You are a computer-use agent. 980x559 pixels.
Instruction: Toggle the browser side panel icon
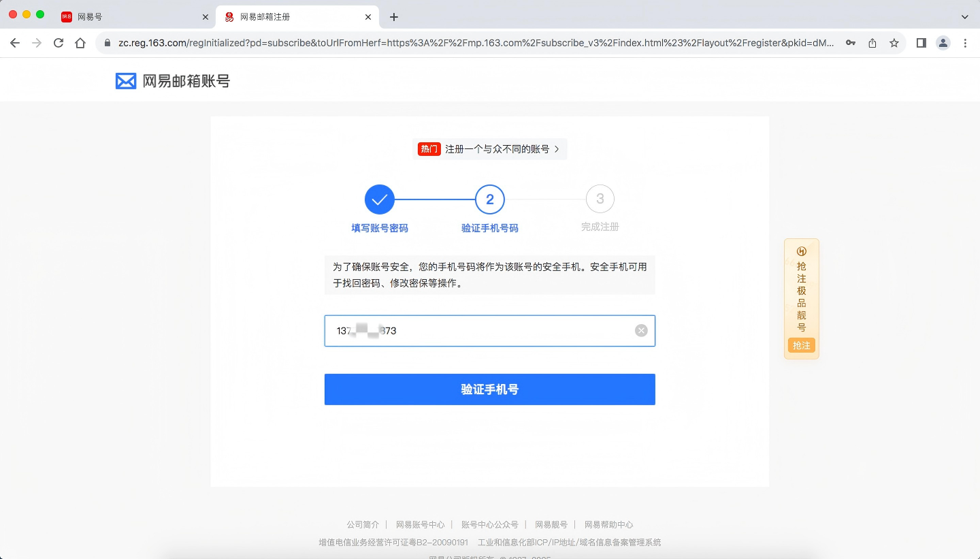(x=921, y=43)
